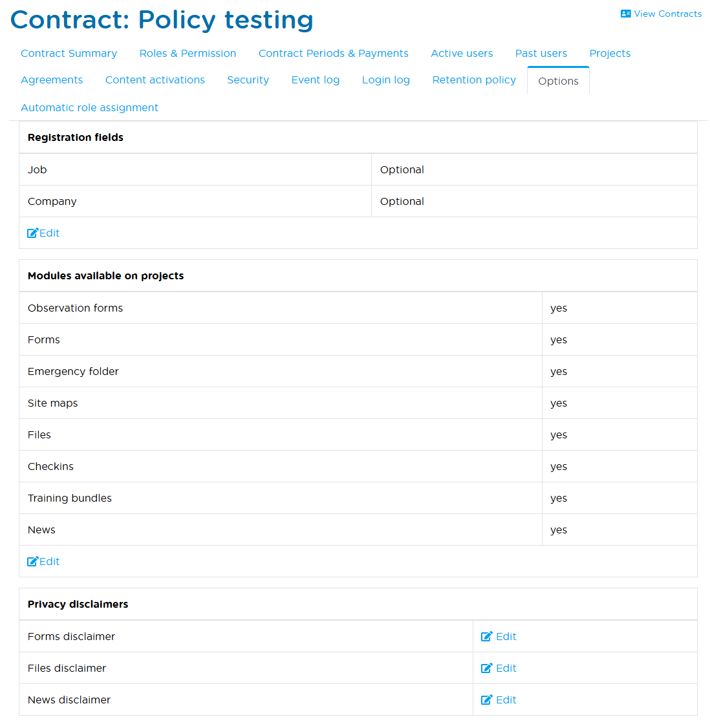Image resolution: width=710 pixels, height=728 pixels.
Task: Go to Retention policy tab
Action: pyautogui.click(x=474, y=80)
